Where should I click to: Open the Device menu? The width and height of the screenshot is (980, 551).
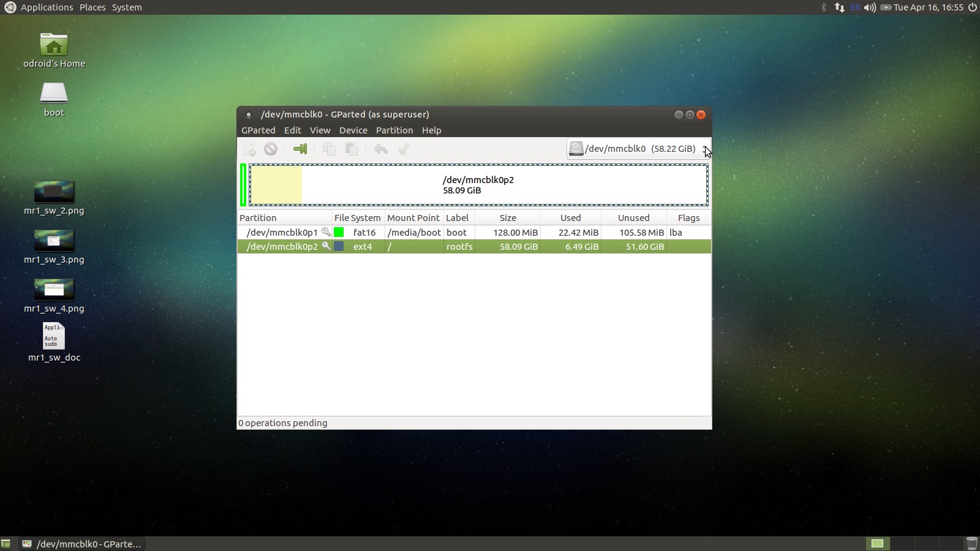click(353, 130)
